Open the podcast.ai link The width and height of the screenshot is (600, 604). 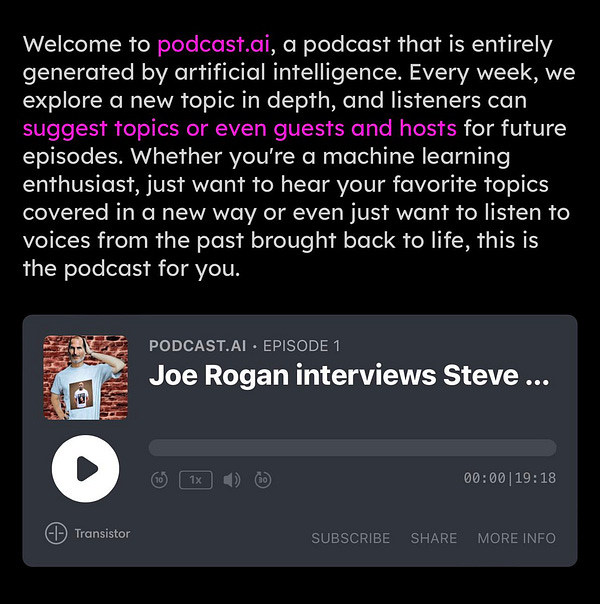tap(213, 44)
